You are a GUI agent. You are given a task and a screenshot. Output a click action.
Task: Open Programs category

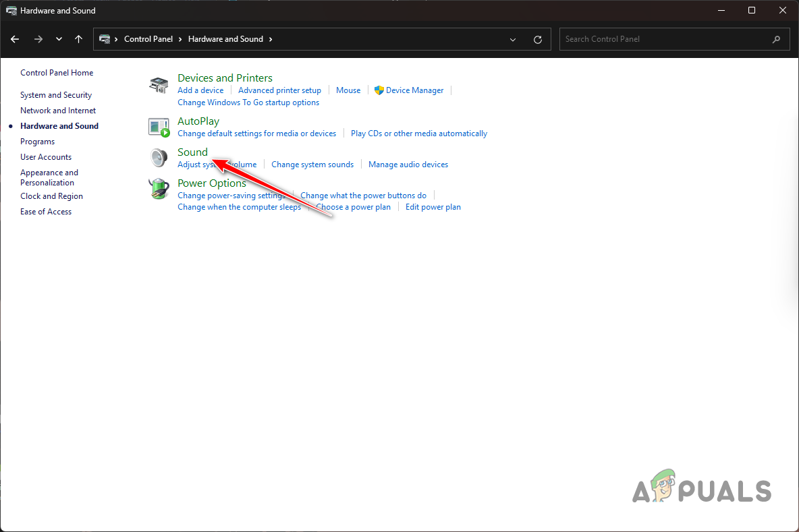point(37,142)
